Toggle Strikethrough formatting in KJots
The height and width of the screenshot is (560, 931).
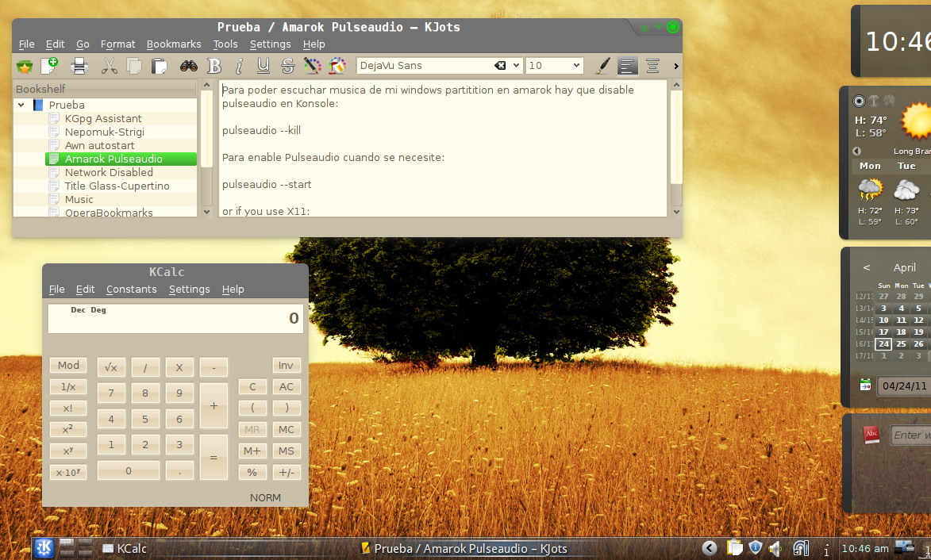pos(288,66)
